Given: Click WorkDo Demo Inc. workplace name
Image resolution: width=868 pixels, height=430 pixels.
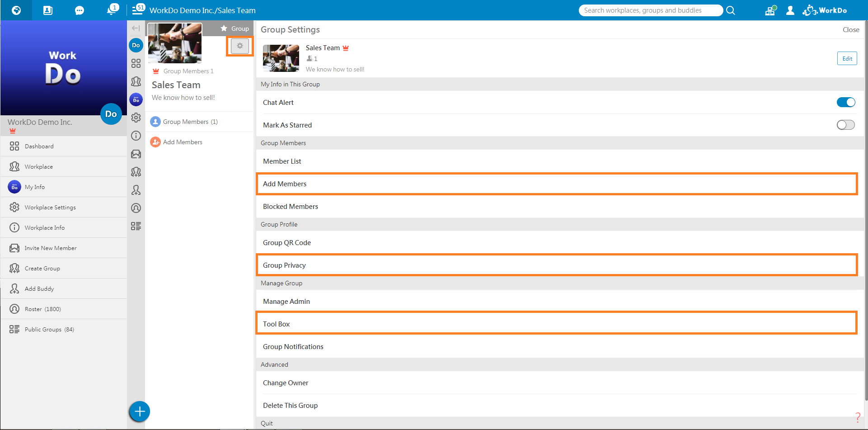Looking at the screenshot, I should (40, 122).
